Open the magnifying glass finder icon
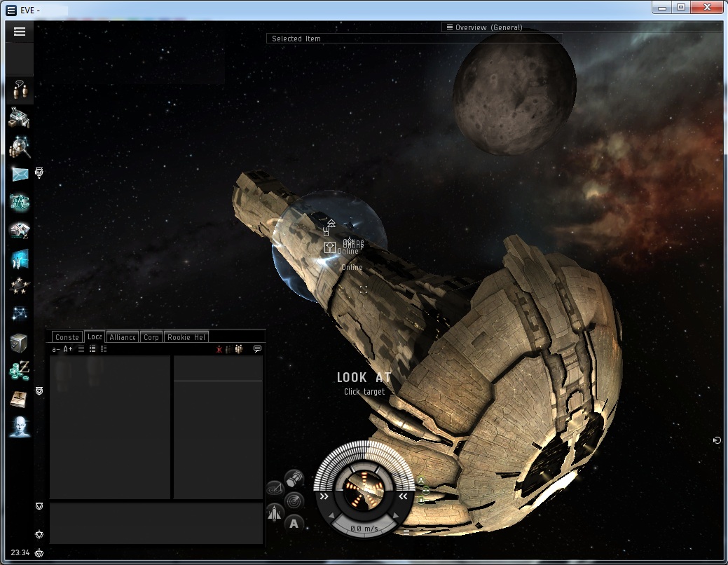 tap(20, 147)
